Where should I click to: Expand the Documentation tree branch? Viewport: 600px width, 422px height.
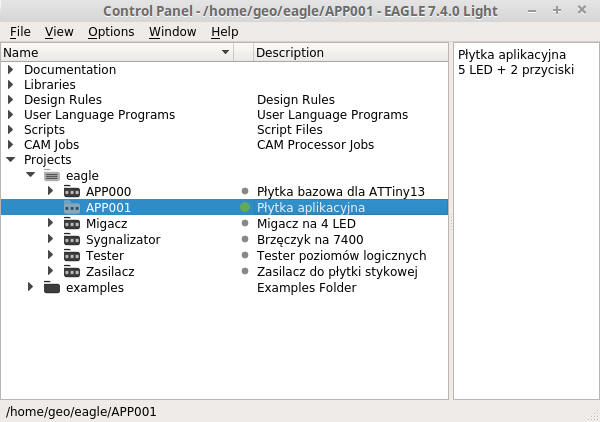[10, 70]
